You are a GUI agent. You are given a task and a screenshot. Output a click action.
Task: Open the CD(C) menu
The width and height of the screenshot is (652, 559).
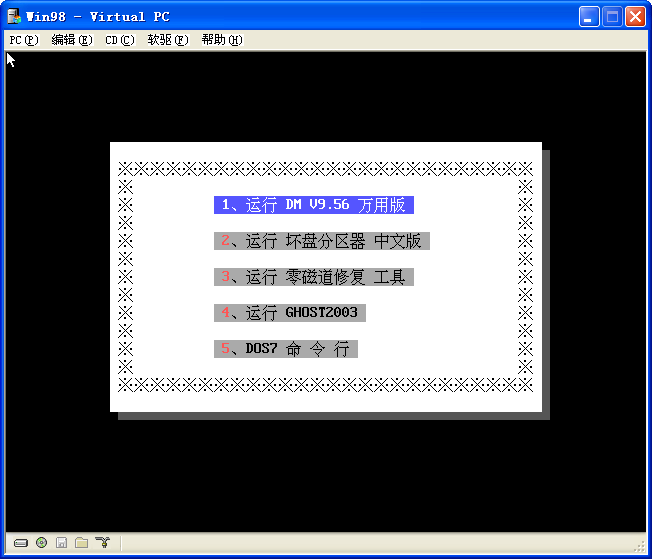tap(120, 40)
